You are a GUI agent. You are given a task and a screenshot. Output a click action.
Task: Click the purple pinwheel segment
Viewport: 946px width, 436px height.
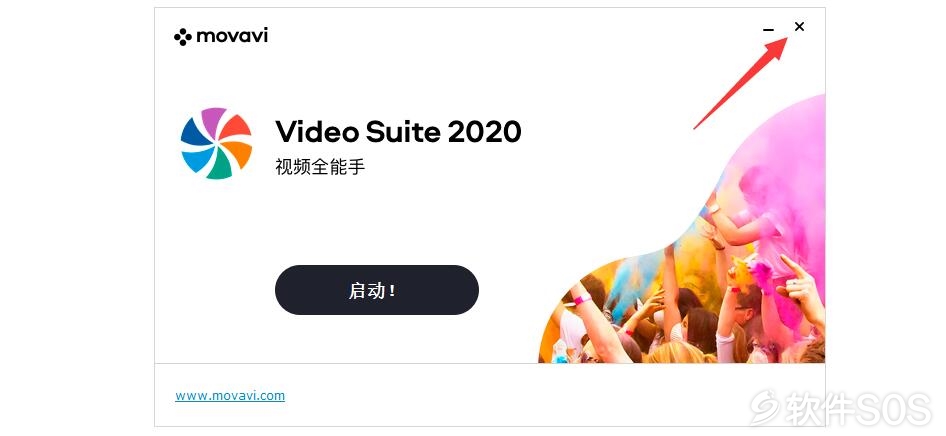(212, 120)
